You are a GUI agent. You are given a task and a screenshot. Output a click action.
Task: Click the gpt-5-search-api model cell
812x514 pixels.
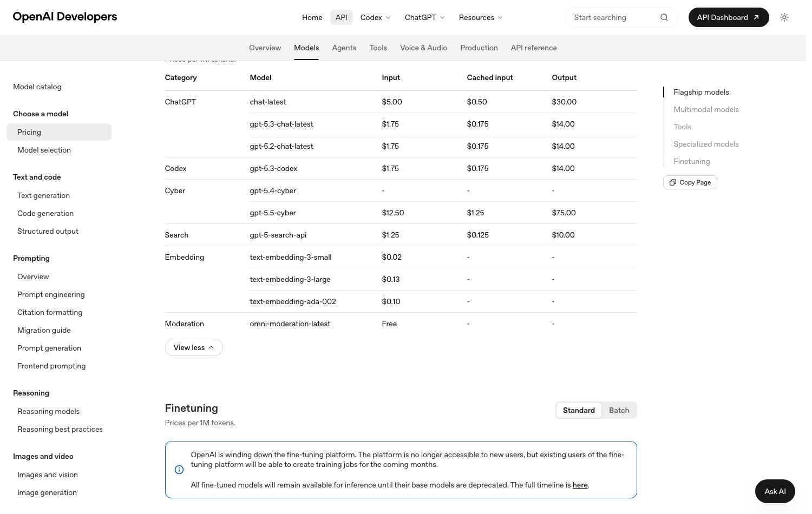(278, 235)
